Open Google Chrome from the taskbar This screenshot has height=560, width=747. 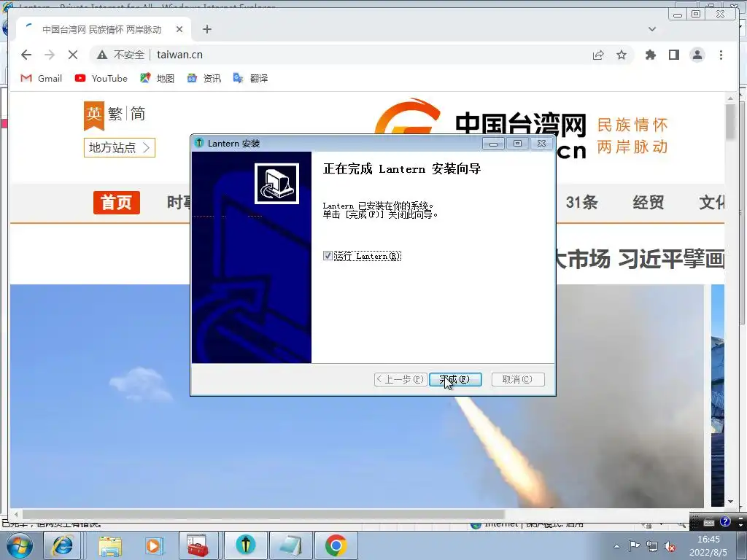tap(336, 545)
